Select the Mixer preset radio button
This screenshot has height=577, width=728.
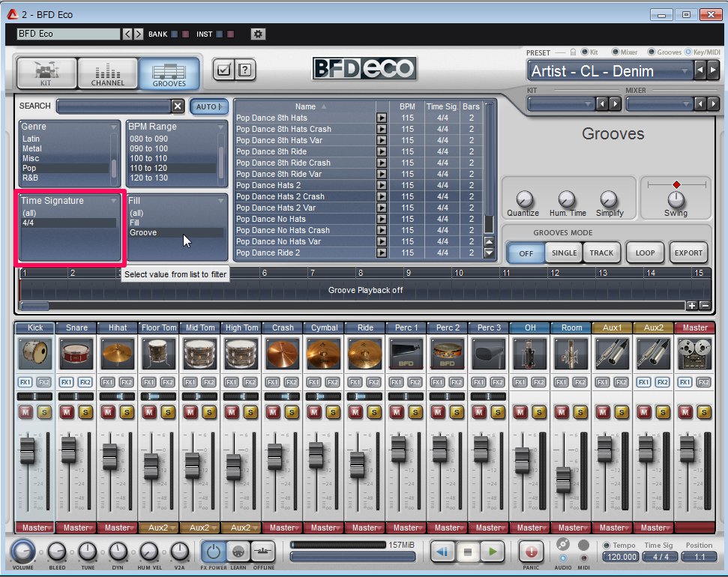[616, 52]
